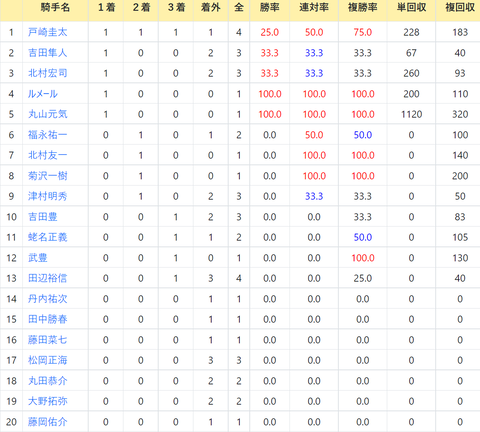The image size is (480, 432).
Task: Click the 単回収 column header
Action: [411, 7]
